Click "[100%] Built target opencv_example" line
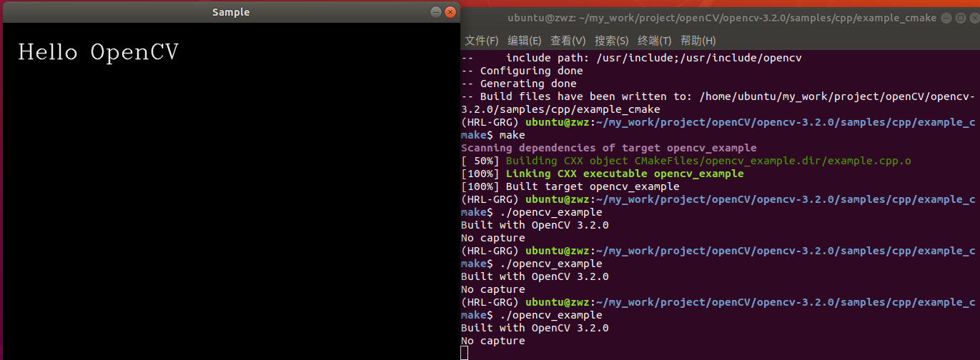This screenshot has width=980, height=360. (x=570, y=186)
